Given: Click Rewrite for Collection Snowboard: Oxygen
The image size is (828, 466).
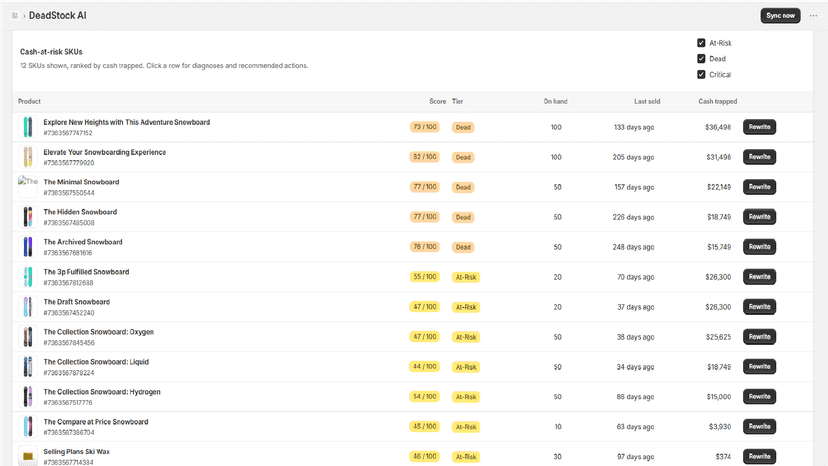Looking at the screenshot, I should click(x=759, y=337).
